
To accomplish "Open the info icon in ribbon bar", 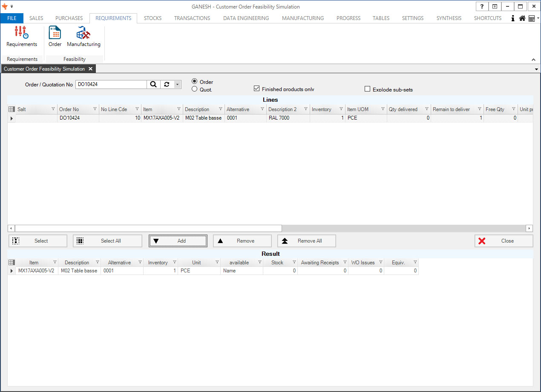I will click(513, 18).
